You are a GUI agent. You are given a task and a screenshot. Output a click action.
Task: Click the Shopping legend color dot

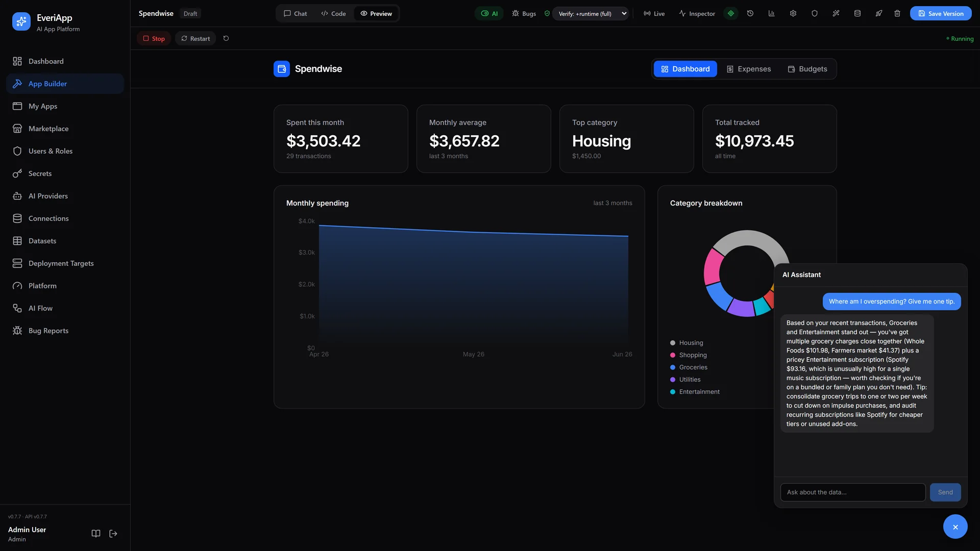[x=673, y=355]
